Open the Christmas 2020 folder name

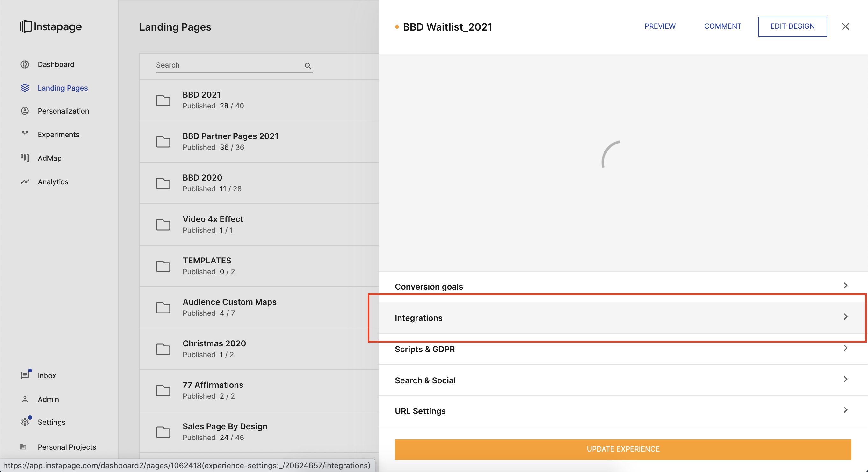(214, 343)
